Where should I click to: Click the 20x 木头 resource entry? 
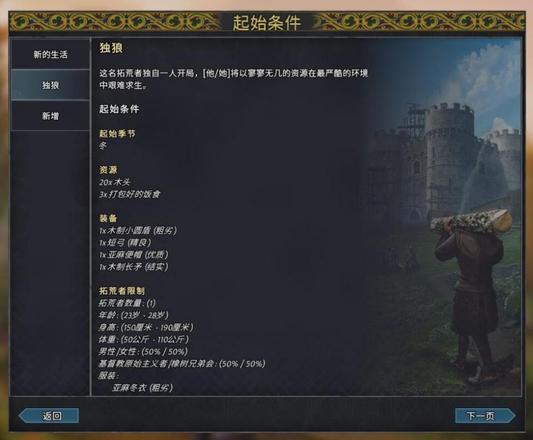coord(115,182)
